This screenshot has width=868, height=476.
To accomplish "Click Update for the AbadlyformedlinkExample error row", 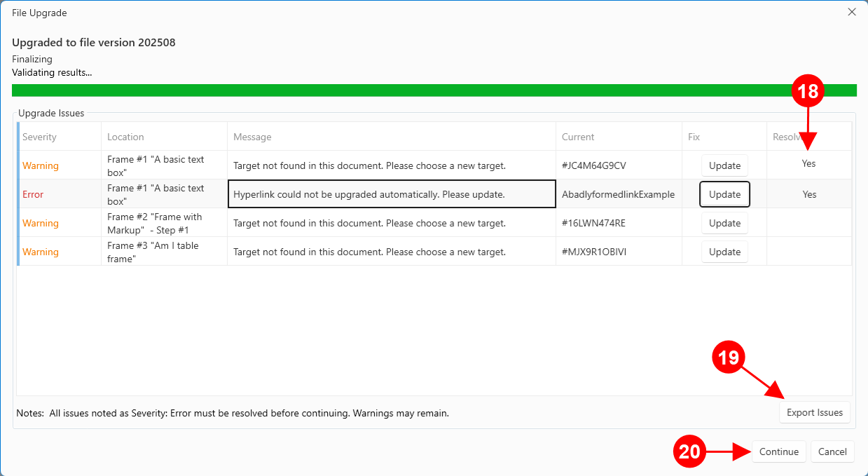I will click(x=724, y=194).
